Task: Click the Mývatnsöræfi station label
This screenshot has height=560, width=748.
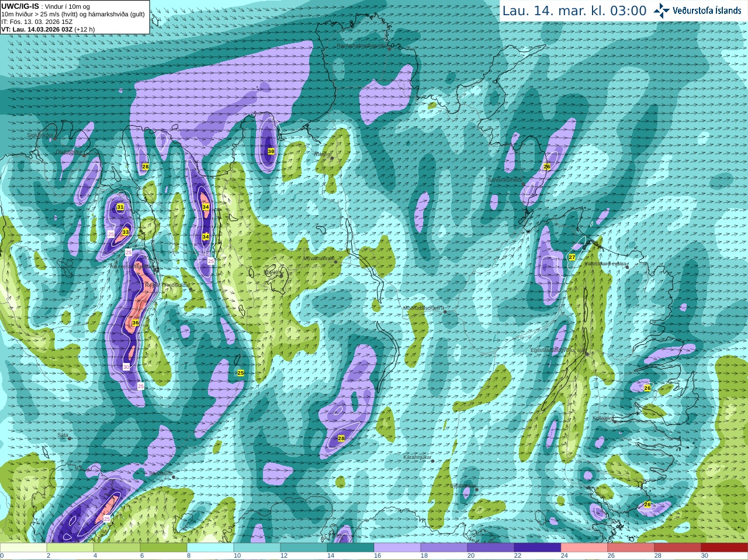Action: [318, 258]
